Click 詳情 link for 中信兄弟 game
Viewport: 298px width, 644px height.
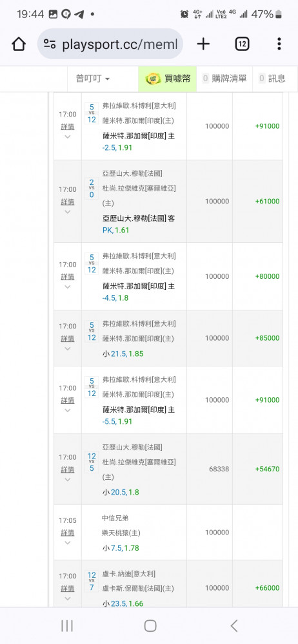pos(68,533)
